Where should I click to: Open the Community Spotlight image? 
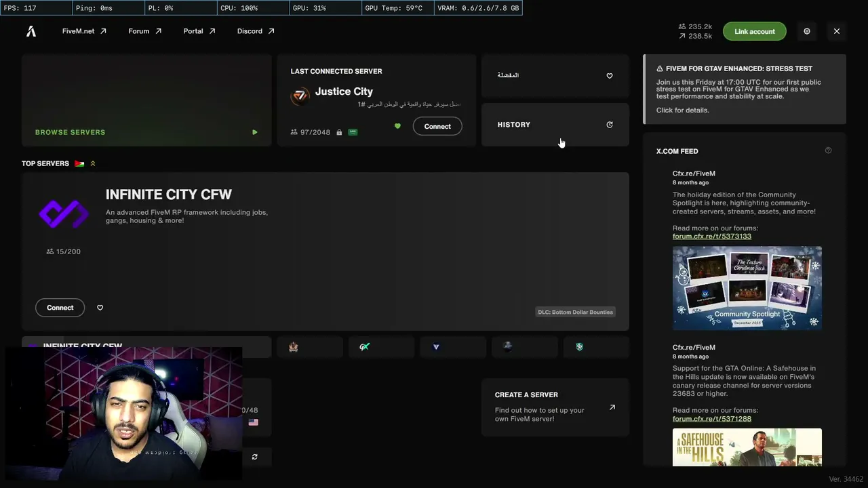747,288
